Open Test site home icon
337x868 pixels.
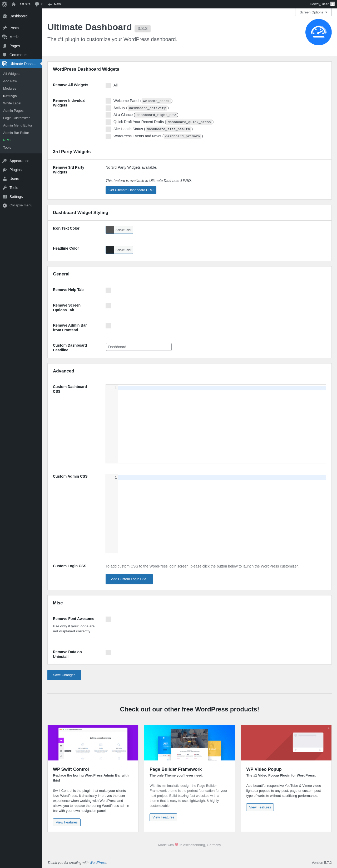point(13,4)
